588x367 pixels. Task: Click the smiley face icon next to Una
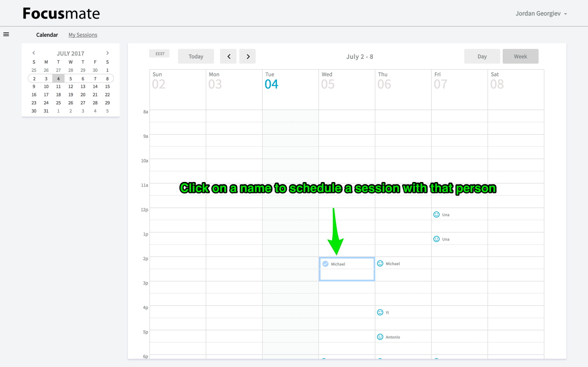point(436,214)
